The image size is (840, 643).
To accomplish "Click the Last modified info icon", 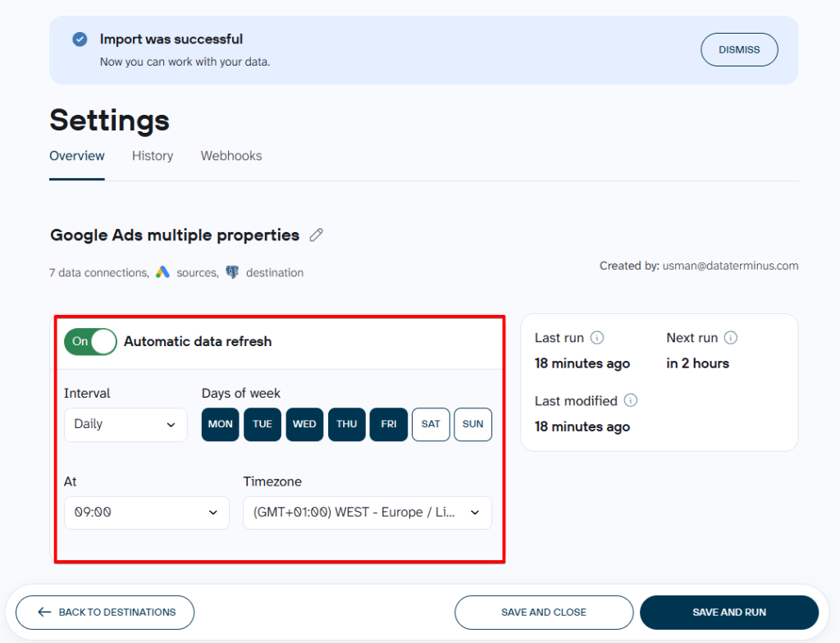I will (631, 400).
